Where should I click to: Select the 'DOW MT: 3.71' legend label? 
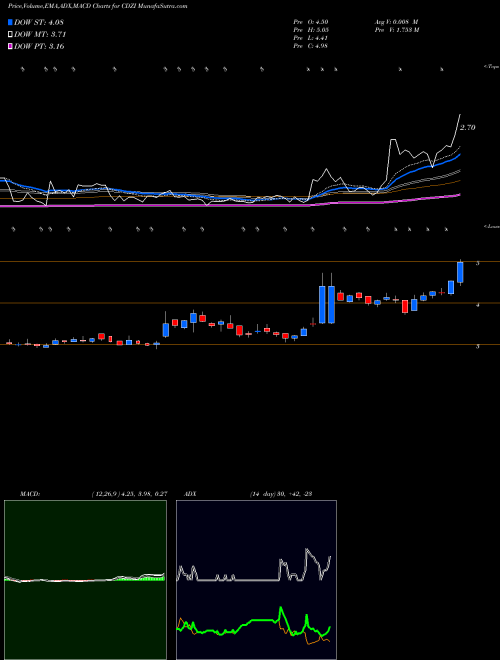coord(40,35)
